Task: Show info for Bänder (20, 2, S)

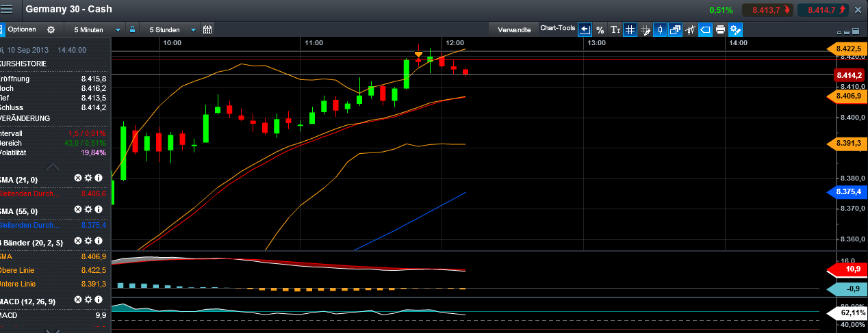Action: tap(99, 241)
